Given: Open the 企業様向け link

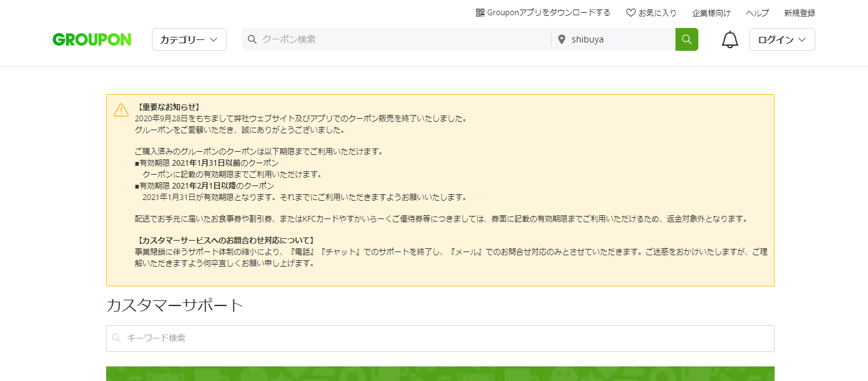Looking at the screenshot, I should pos(711,13).
